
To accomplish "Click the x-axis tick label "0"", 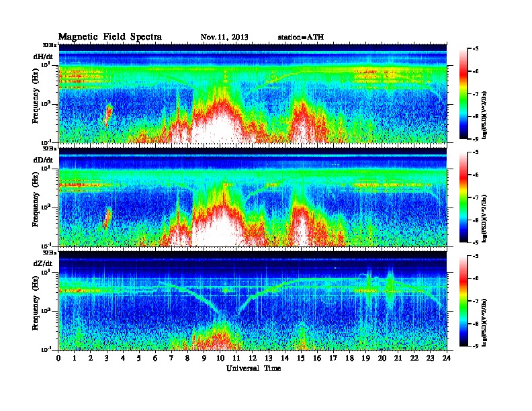I will click(58, 358).
